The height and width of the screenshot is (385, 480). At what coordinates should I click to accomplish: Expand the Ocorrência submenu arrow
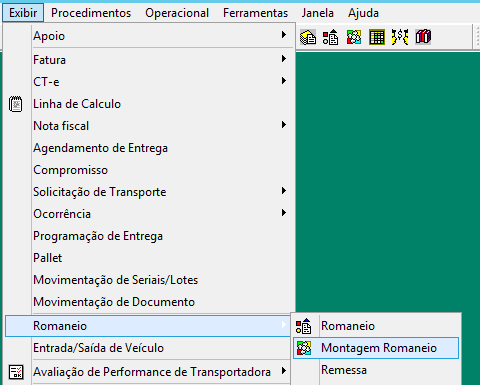coord(284,213)
